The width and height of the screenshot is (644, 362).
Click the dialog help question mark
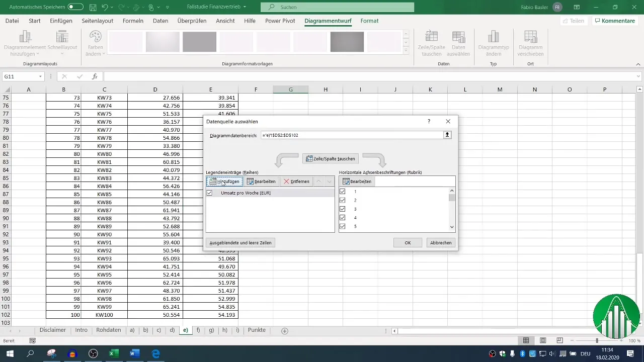(x=429, y=122)
